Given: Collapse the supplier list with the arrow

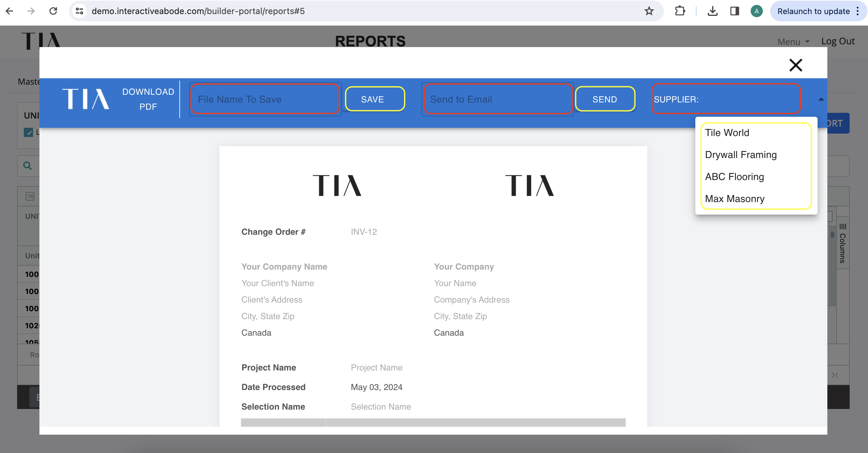Looking at the screenshot, I should [821, 99].
